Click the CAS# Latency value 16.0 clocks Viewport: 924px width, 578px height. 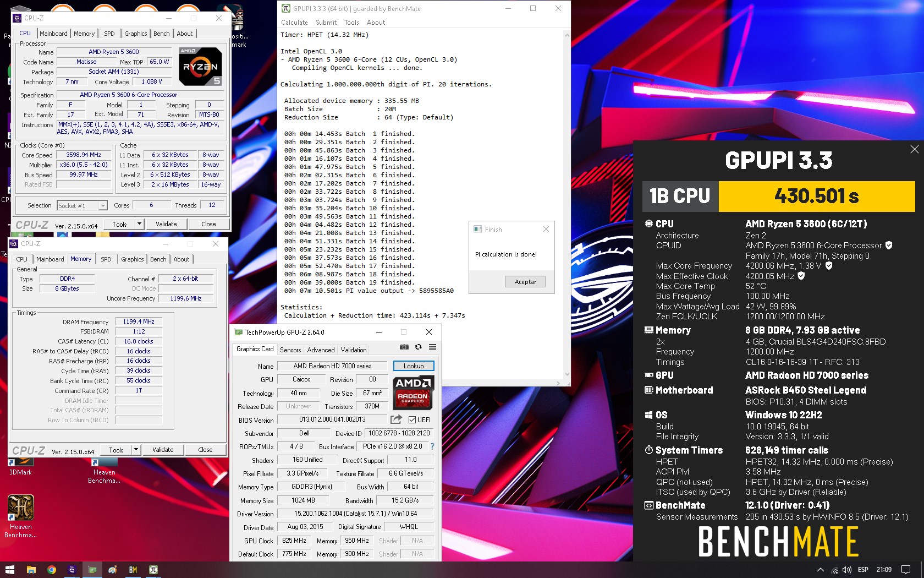point(139,341)
